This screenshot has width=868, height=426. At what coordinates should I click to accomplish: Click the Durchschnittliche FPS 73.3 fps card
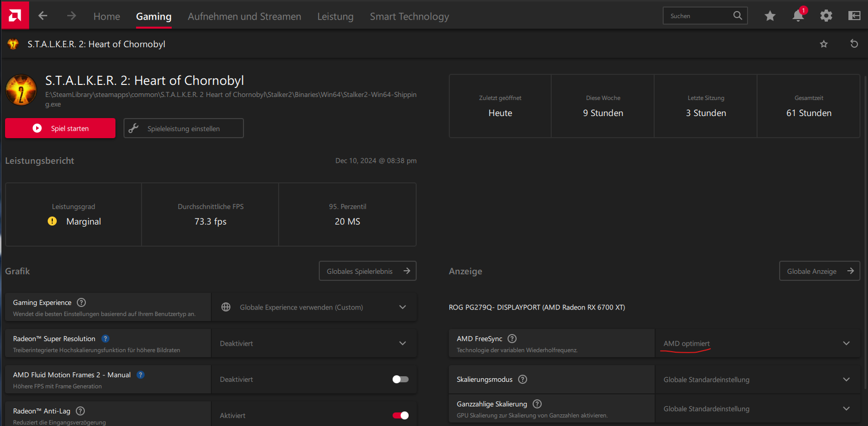click(210, 215)
